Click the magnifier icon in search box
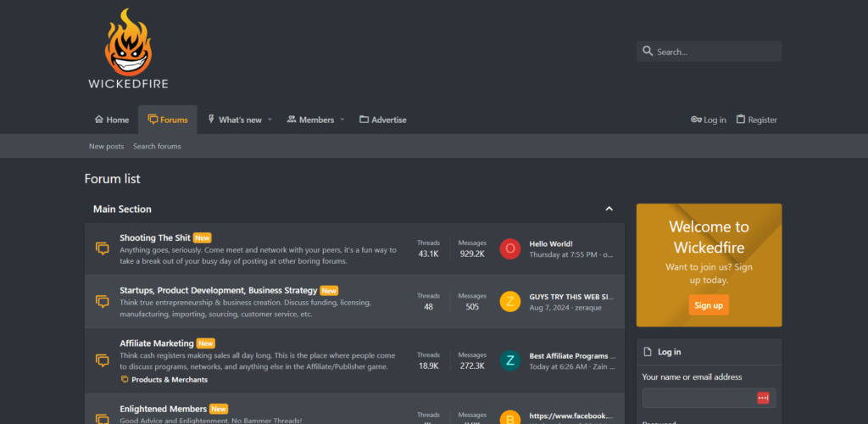This screenshot has height=424, width=868. pos(648,52)
